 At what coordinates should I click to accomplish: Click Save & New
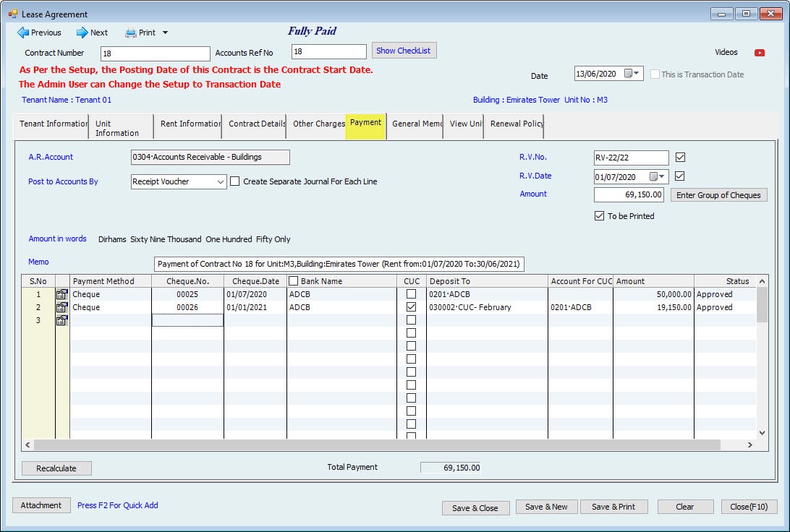(547, 507)
